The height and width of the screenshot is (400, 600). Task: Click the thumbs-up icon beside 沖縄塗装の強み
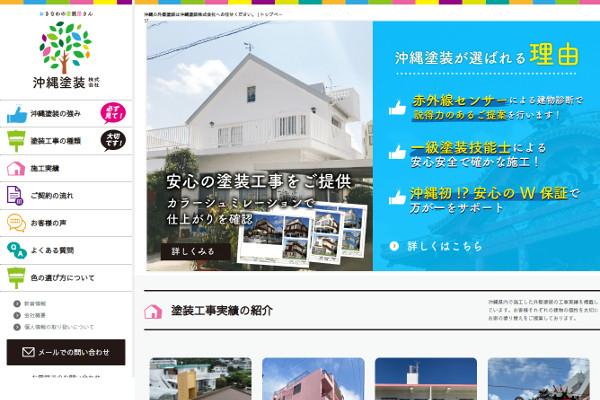point(17,114)
